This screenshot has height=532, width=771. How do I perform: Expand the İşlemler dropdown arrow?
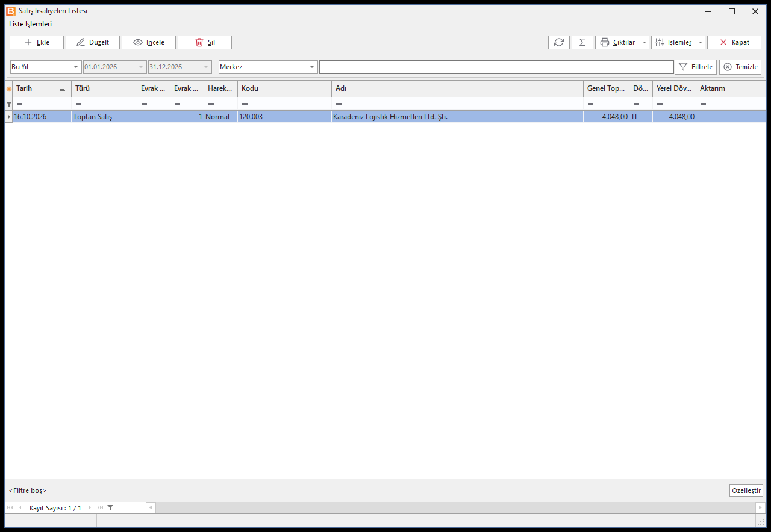click(701, 42)
